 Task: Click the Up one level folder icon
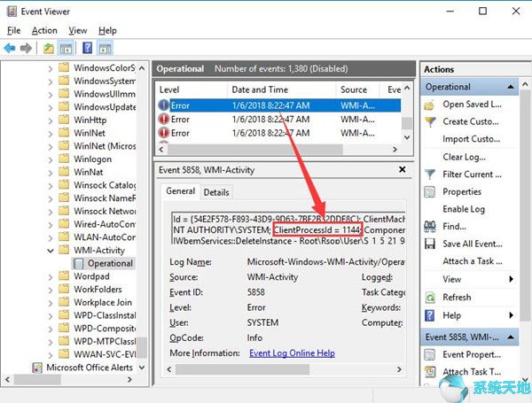click(x=49, y=49)
